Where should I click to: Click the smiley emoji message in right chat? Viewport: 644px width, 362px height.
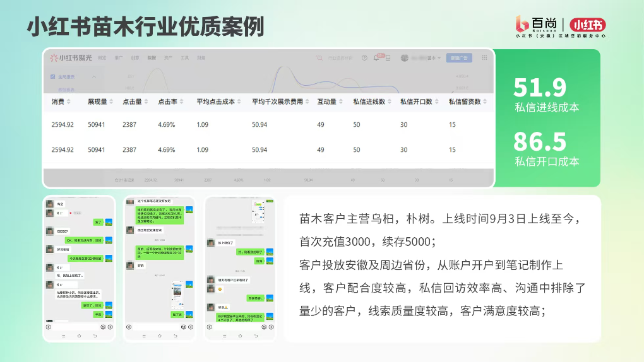point(220,289)
